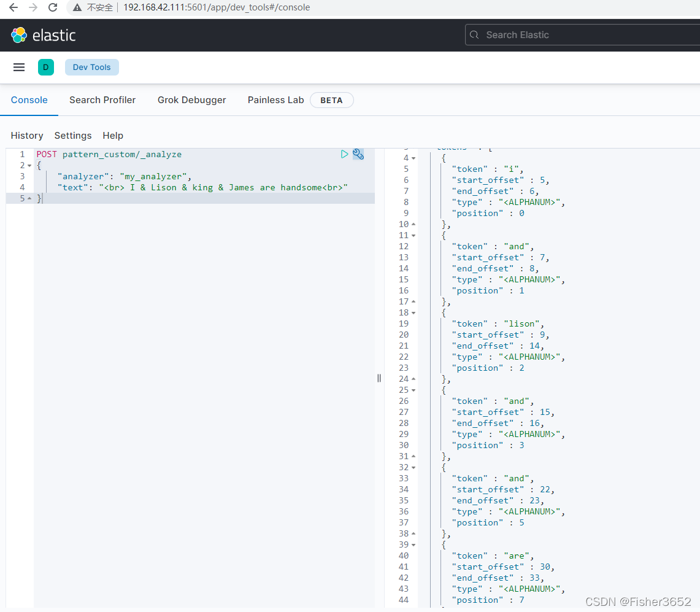The image size is (700, 612).
Task: Click the "start_offset" : 22 output line
Action: (x=502, y=490)
